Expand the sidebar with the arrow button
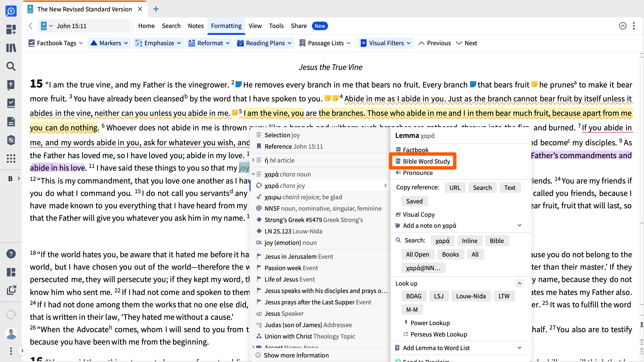The image size is (644, 362). 22,351
